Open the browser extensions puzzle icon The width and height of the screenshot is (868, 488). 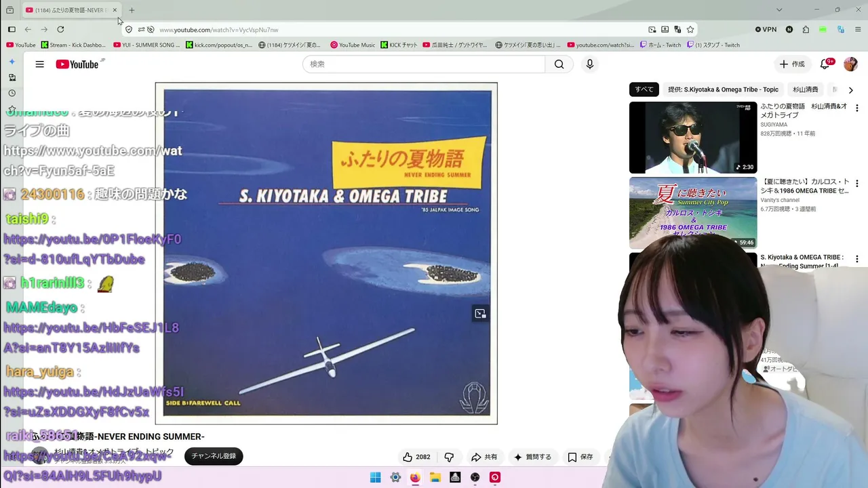(x=806, y=29)
